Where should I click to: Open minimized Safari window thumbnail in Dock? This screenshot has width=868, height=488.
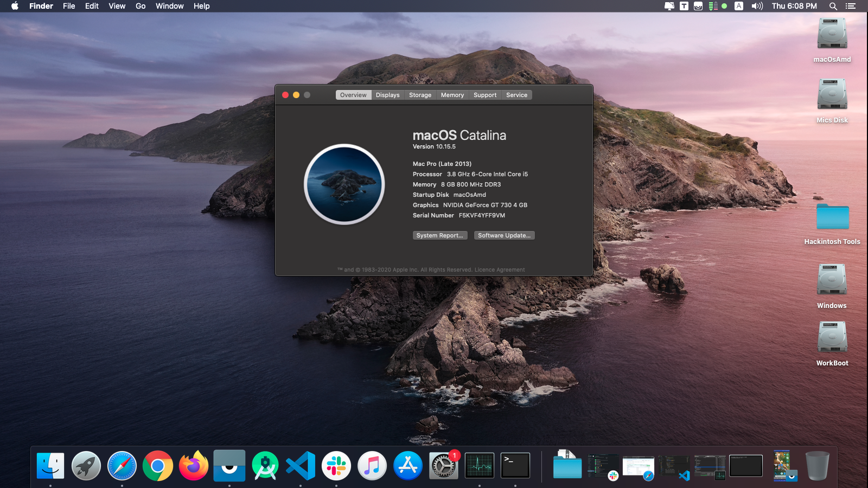(639, 466)
